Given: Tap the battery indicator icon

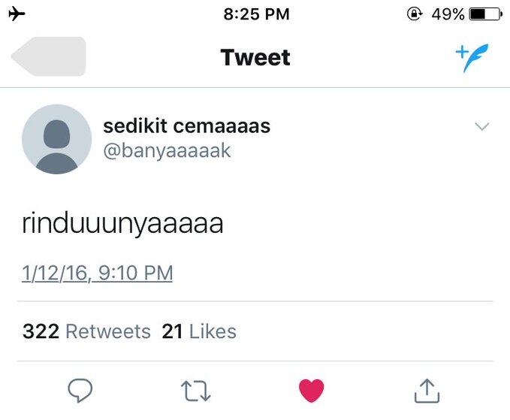Looking at the screenshot, I should (x=484, y=14).
